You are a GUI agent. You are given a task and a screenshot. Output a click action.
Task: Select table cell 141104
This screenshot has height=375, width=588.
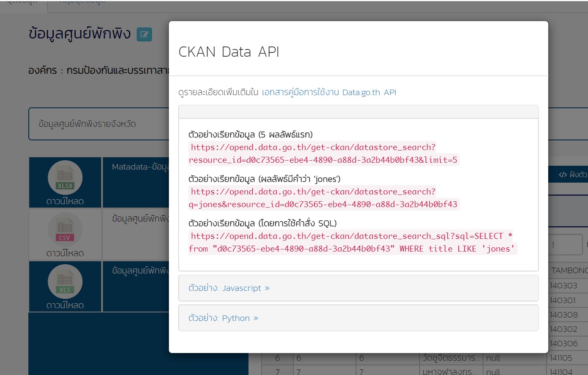[x=561, y=372]
